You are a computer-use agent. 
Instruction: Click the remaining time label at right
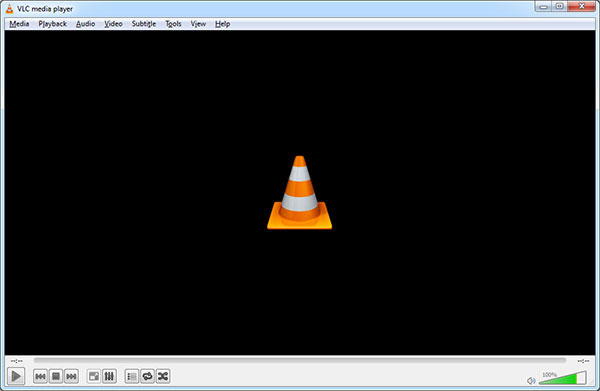(x=583, y=361)
